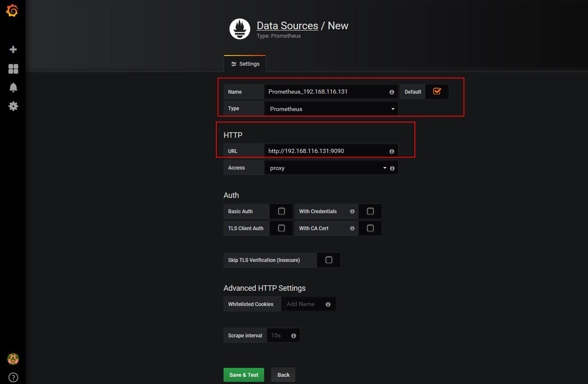The width and height of the screenshot is (588, 384).
Task: Enable the With CA Cert checkbox
Action: click(x=370, y=228)
